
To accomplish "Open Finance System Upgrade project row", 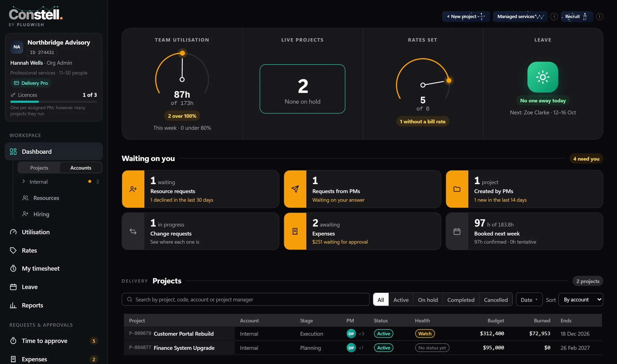I will 363,348.
